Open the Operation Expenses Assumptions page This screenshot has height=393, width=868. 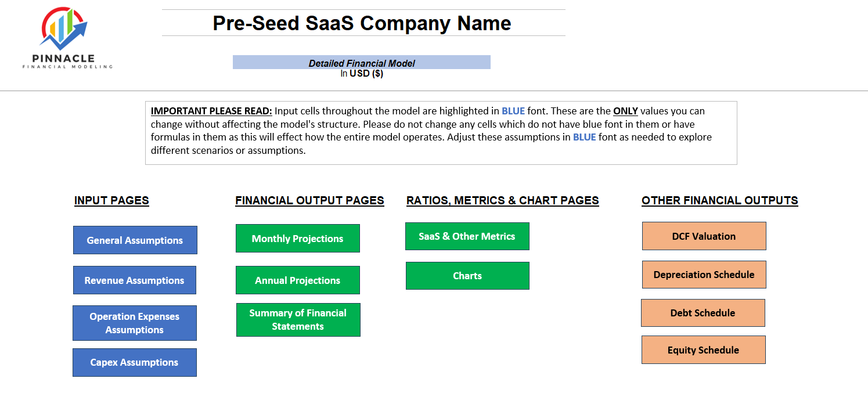tap(134, 323)
